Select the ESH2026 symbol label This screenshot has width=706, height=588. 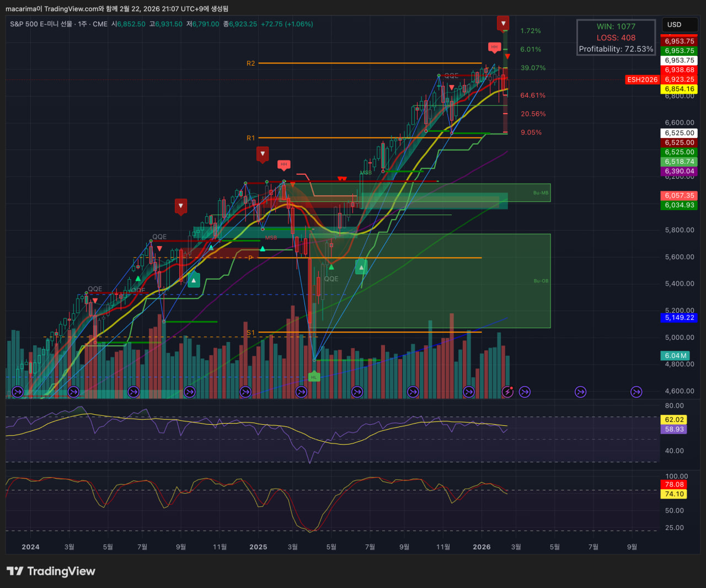tap(642, 80)
